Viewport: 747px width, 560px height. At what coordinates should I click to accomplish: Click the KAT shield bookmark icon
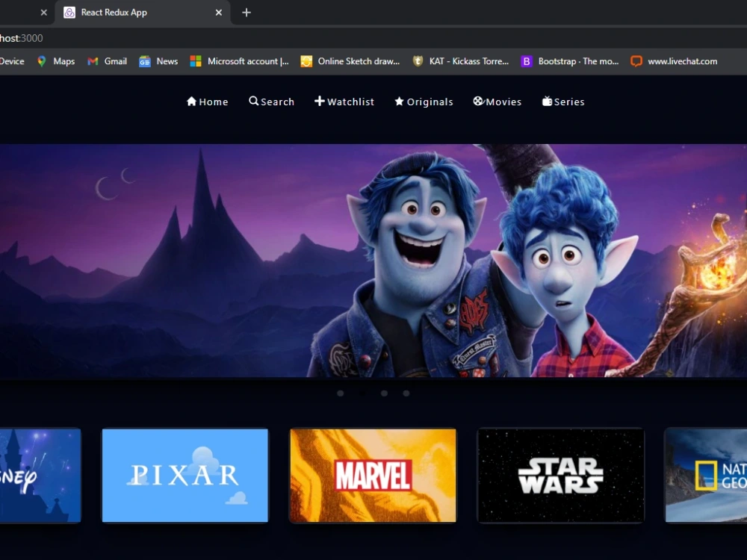click(x=418, y=61)
